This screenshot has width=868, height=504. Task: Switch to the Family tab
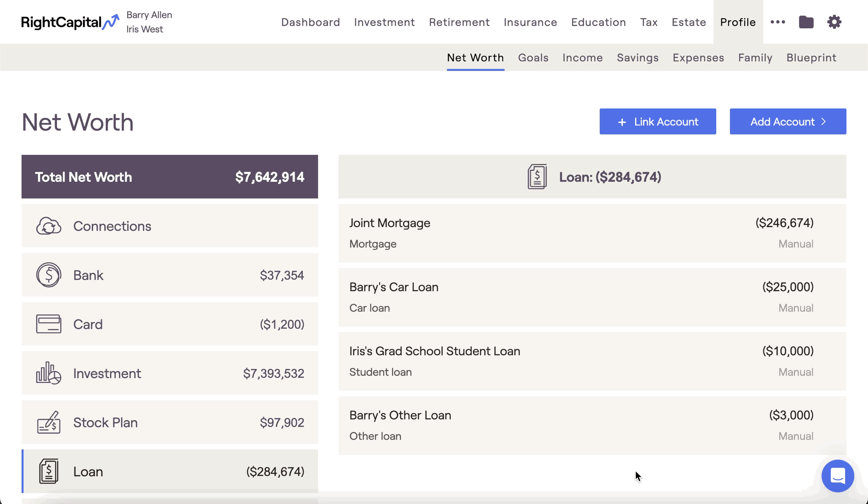point(755,58)
